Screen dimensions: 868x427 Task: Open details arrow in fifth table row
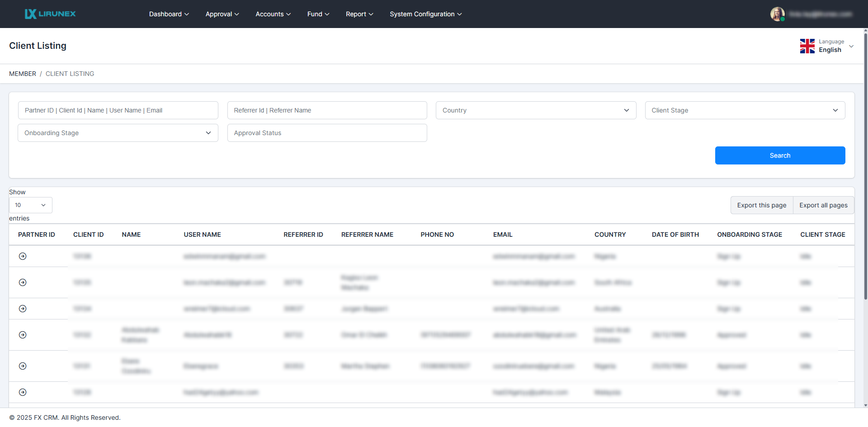23,366
